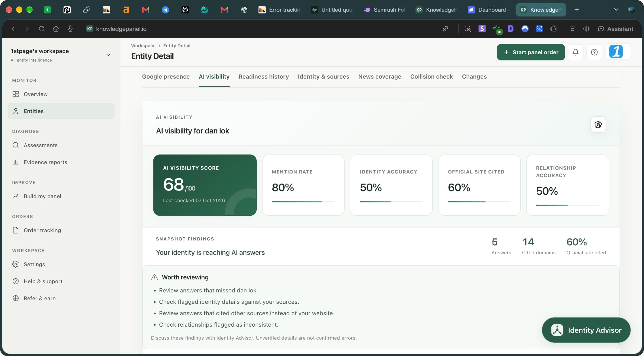Switch to the Dashboard browser tab
Image resolution: width=644 pixels, height=356 pixels.
[489, 10]
